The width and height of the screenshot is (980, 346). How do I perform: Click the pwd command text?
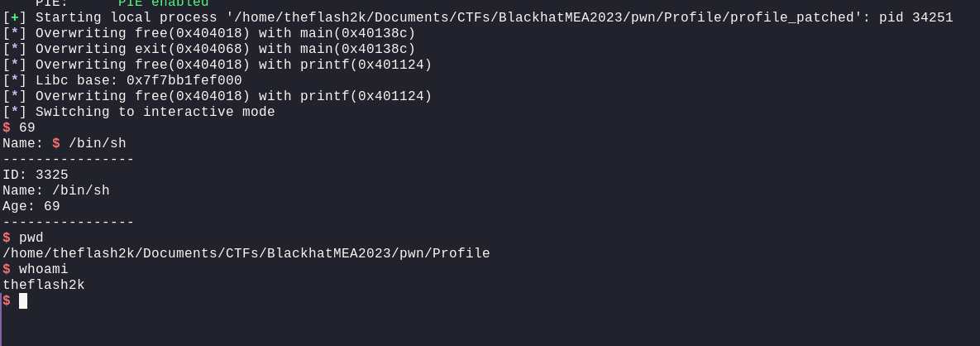pyautogui.click(x=31, y=238)
